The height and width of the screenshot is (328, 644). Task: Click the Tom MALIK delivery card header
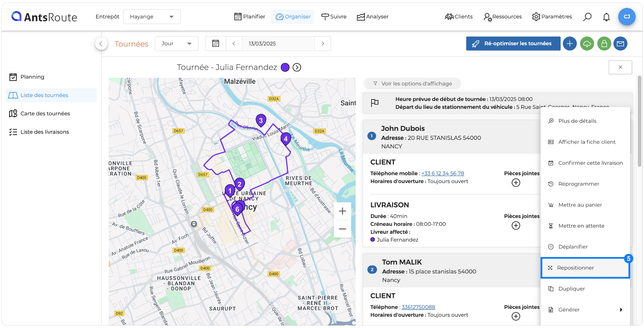452,271
